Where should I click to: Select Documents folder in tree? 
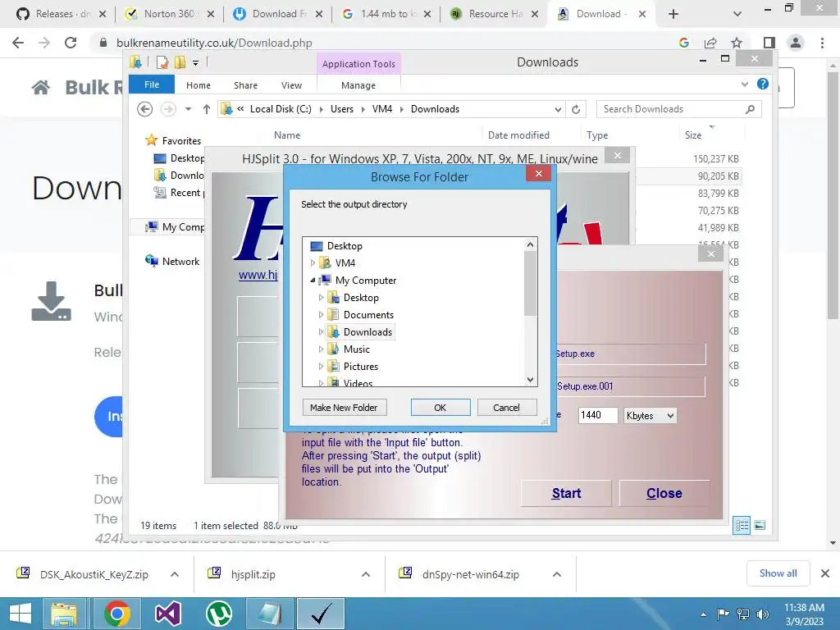(x=368, y=315)
